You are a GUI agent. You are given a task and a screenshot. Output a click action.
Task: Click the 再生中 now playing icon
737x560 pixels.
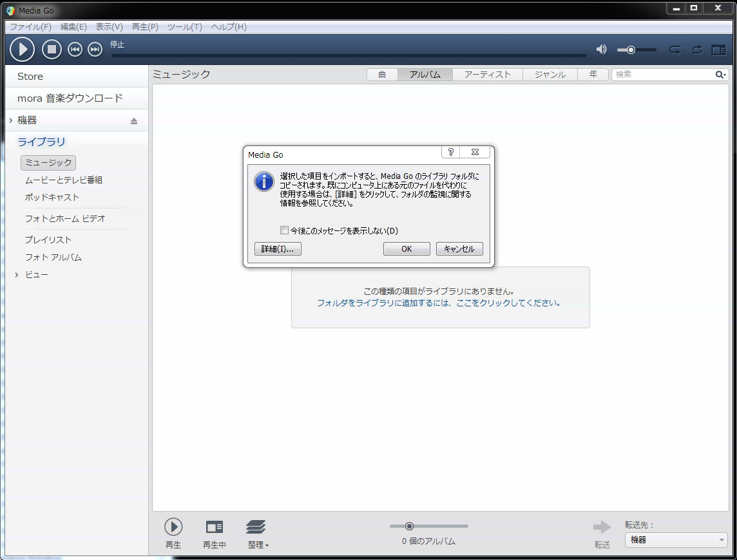tap(215, 527)
